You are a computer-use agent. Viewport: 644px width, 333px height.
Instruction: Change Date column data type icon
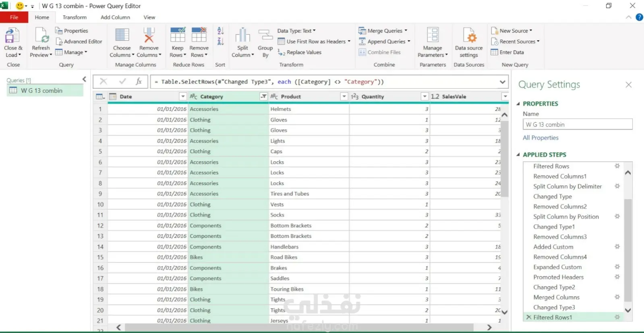pyautogui.click(x=113, y=97)
